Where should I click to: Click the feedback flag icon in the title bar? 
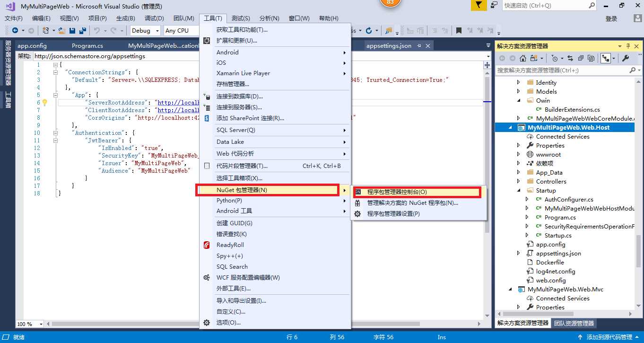tap(479, 5)
